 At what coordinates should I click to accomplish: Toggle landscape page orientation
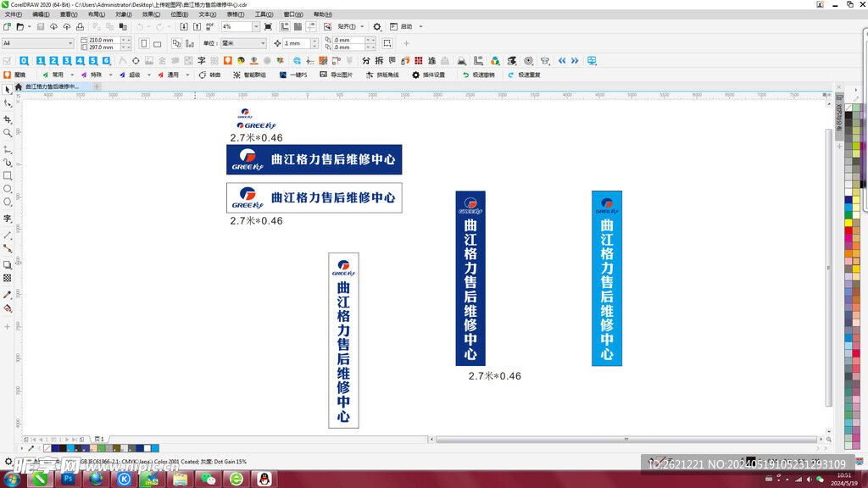pyautogui.click(x=158, y=43)
